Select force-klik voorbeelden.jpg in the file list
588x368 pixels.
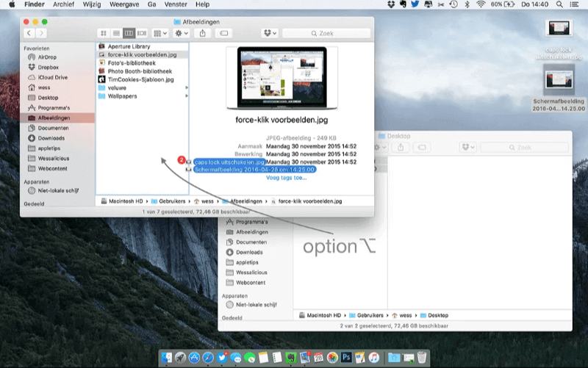[x=142, y=54]
